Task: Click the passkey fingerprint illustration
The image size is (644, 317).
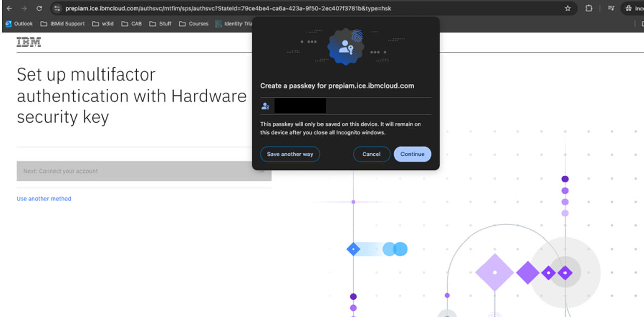Action: pos(346,47)
